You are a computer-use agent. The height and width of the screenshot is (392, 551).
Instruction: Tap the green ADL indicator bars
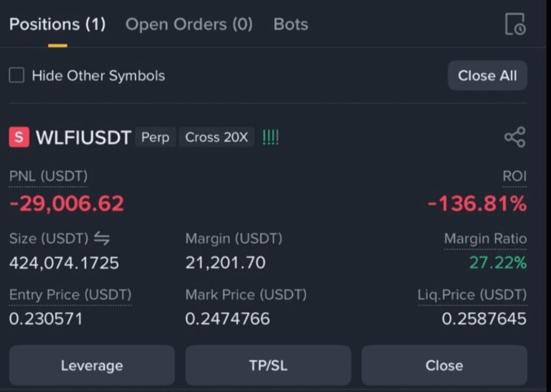pyautogui.click(x=270, y=137)
